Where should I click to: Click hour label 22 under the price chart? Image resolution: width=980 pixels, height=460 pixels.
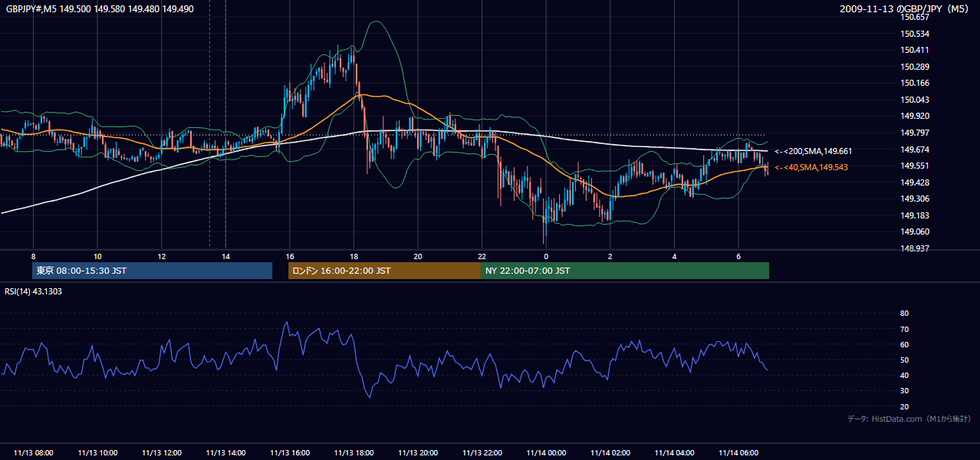click(482, 256)
